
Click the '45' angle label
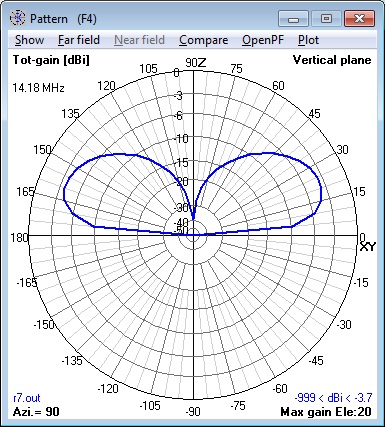click(314, 114)
